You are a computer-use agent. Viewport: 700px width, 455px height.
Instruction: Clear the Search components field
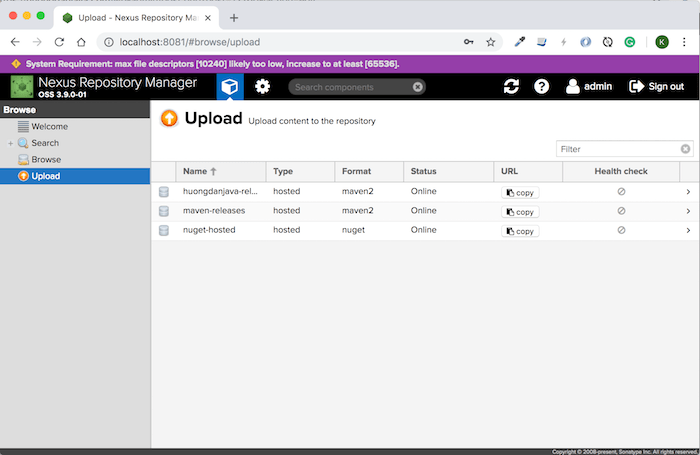417,87
